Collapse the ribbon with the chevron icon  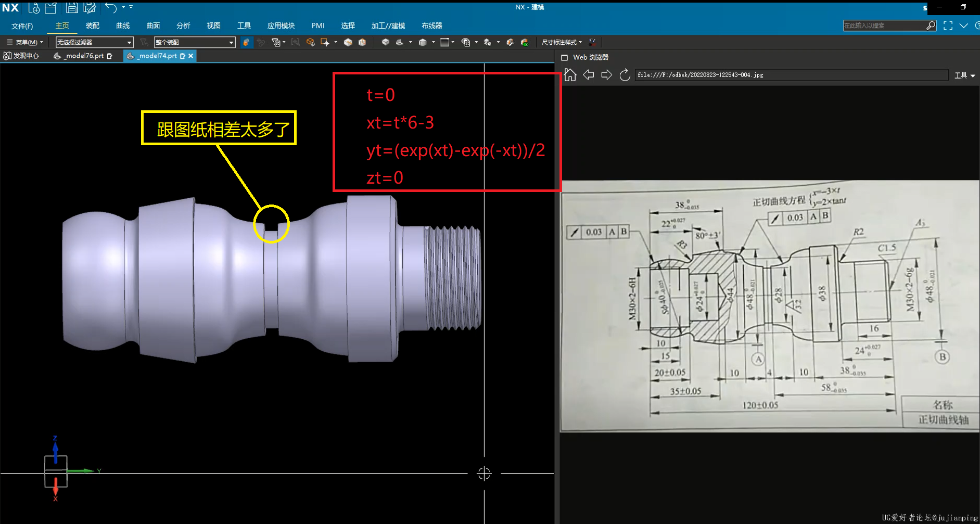pyautogui.click(x=964, y=25)
